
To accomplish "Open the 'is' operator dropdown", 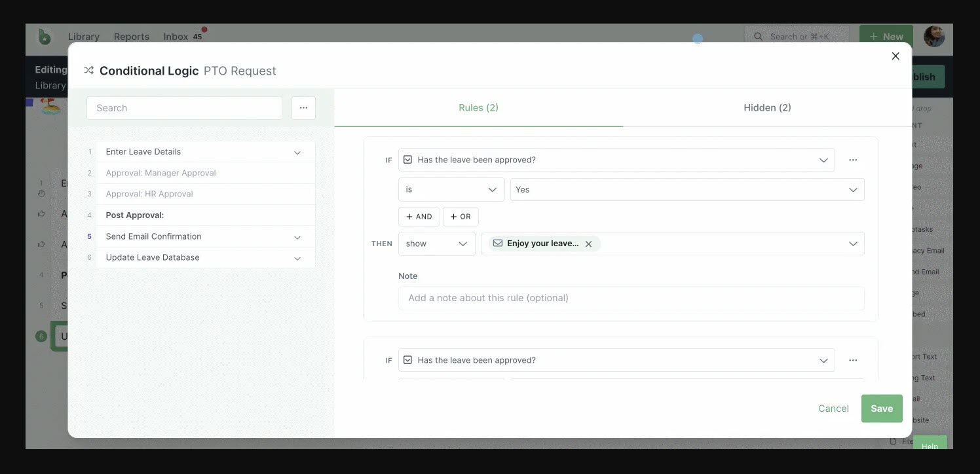I will click(x=451, y=189).
